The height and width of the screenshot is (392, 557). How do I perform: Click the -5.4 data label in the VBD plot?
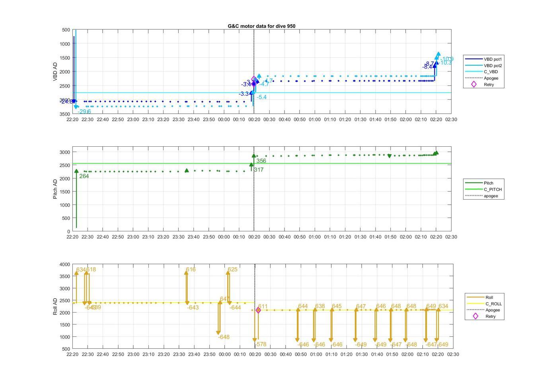pyautogui.click(x=262, y=97)
